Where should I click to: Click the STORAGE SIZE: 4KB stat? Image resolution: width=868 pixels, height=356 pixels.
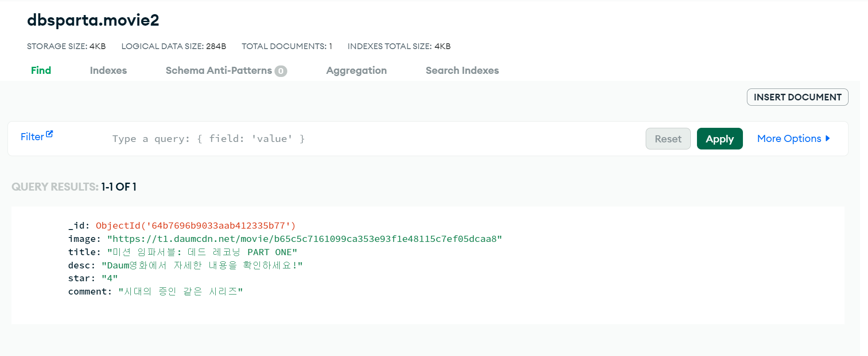[x=66, y=46]
